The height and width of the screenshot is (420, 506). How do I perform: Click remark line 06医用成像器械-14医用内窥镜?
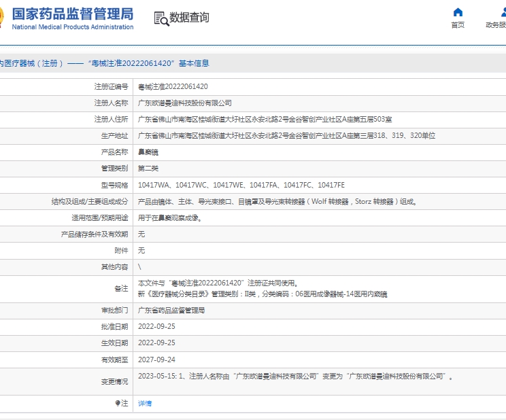pos(263,294)
